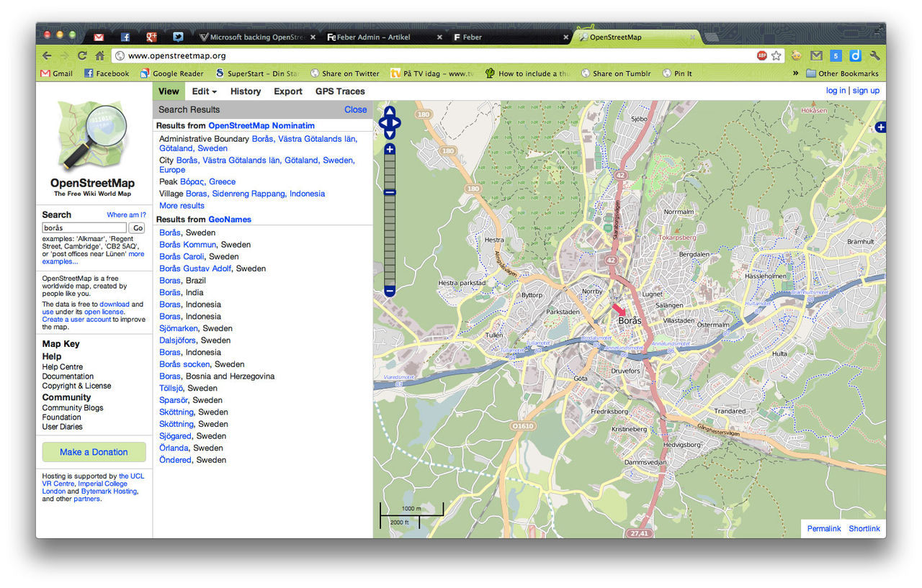Open a new browser tab
922x588 pixels.
tap(712, 37)
